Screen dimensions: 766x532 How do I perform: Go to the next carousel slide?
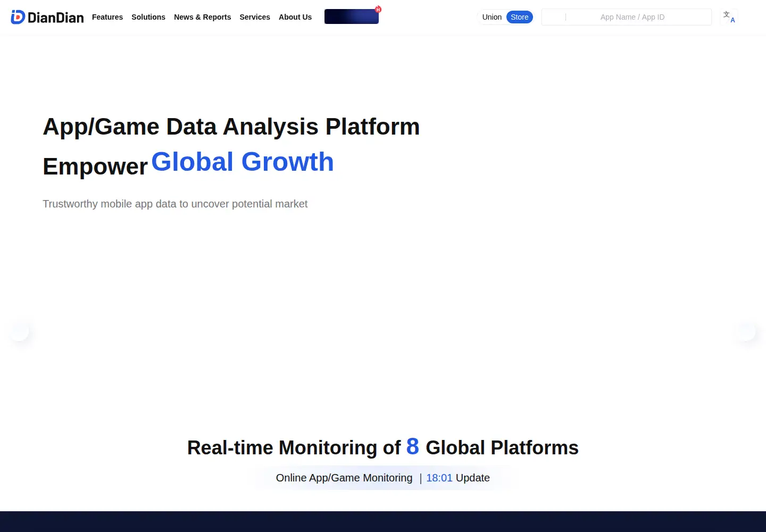[746, 331]
